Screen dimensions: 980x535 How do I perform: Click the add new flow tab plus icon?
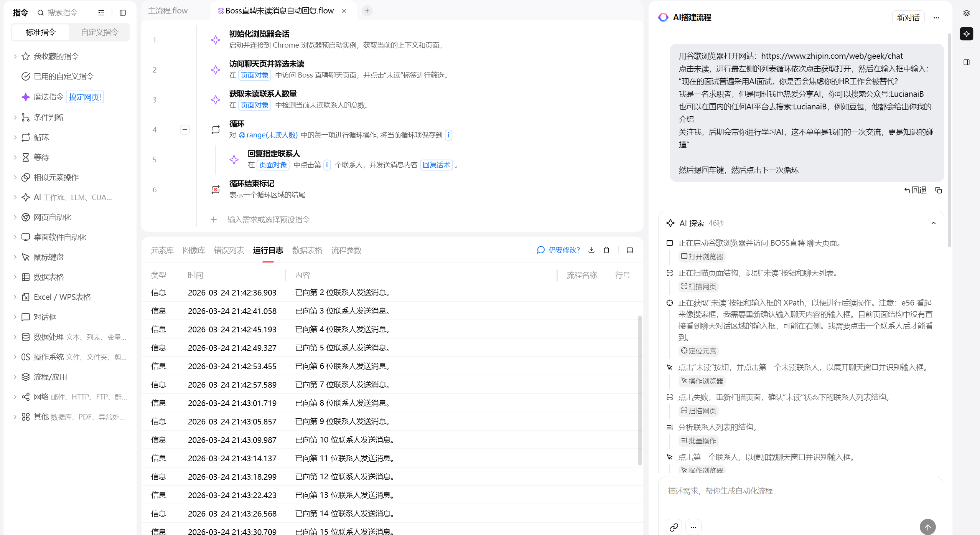367,11
